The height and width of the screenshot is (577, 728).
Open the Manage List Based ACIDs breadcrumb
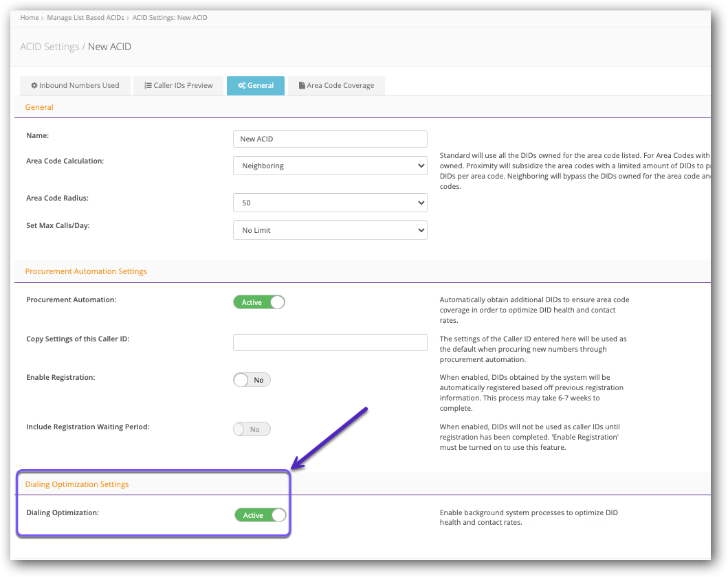tap(85, 17)
